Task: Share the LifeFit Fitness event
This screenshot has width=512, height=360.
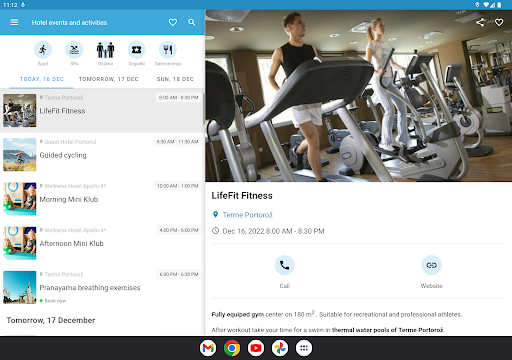Action: point(480,22)
